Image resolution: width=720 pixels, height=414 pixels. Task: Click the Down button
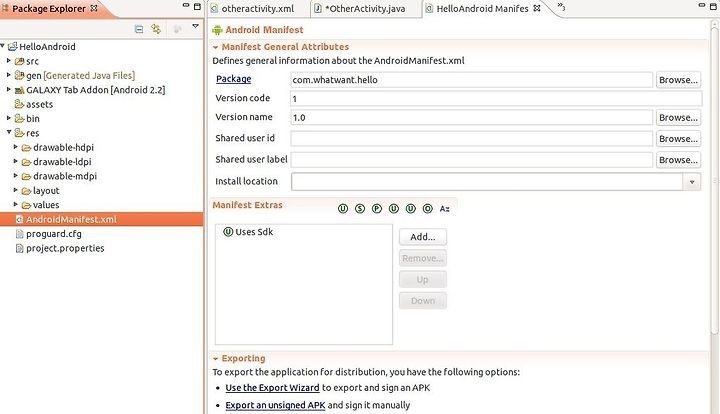pyautogui.click(x=422, y=301)
